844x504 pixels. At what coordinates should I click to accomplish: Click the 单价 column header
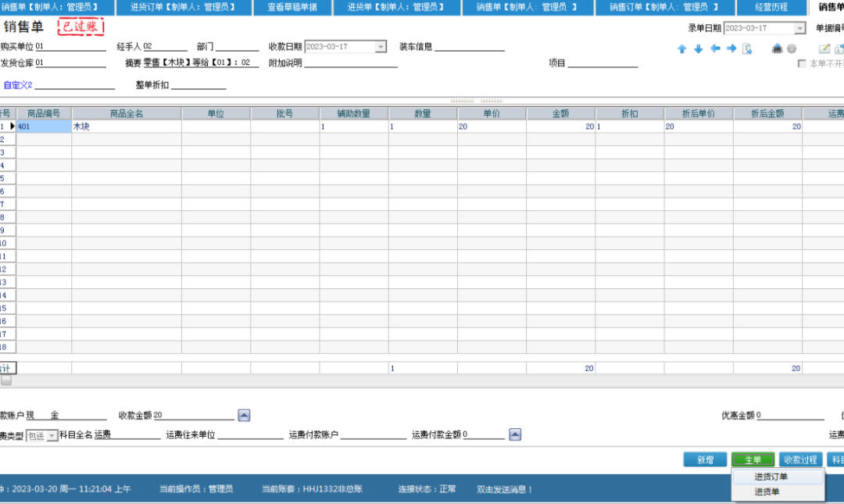click(492, 113)
